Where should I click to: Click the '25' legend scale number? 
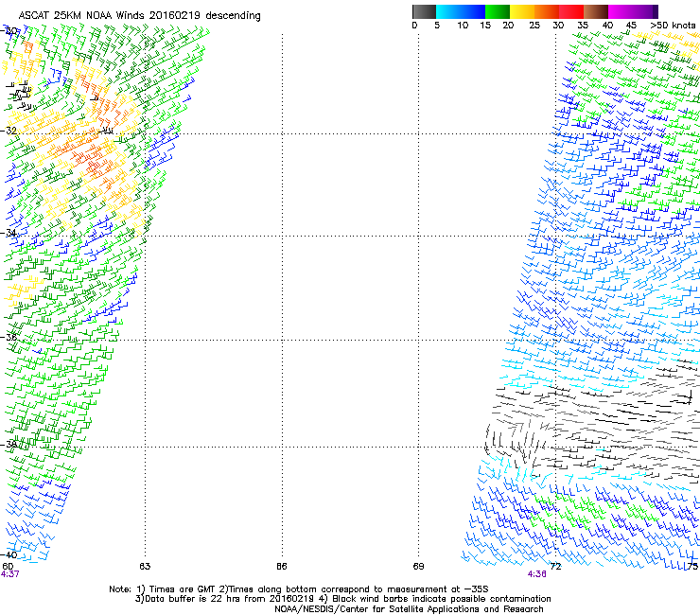534,25
